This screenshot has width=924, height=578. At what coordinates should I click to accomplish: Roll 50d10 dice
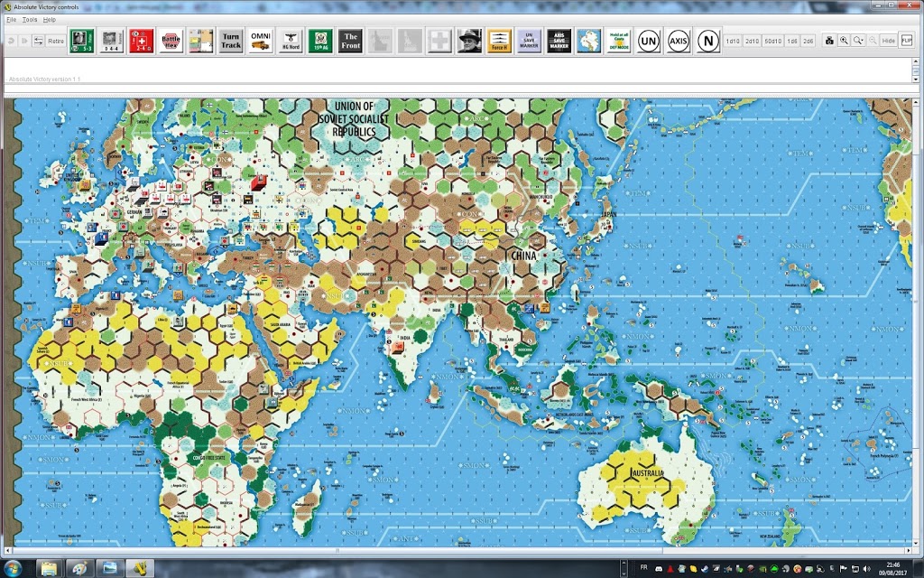tap(772, 42)
